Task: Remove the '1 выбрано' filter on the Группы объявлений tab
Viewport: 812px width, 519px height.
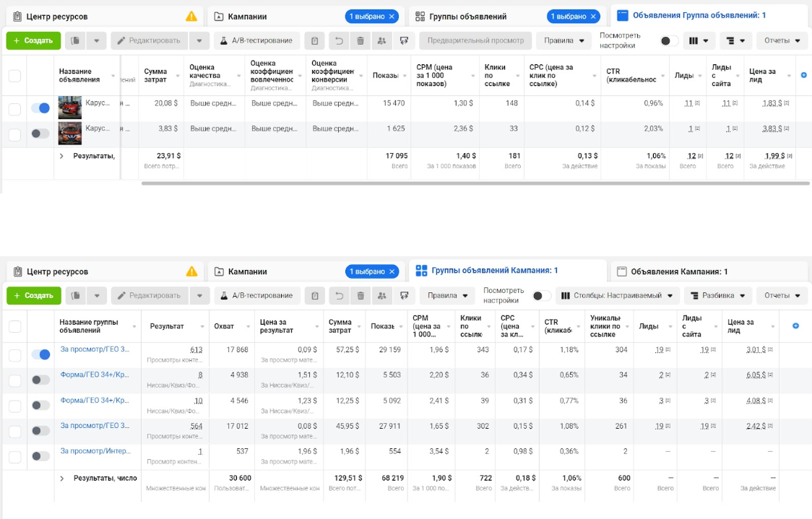Action: (x=593, y=17)
